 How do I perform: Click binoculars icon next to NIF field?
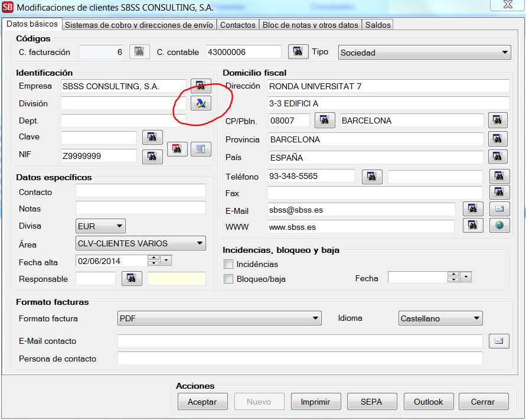(152, 157)
